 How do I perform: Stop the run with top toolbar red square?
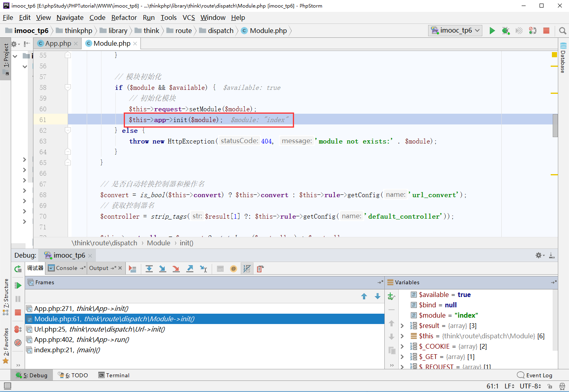click(546, 31)
